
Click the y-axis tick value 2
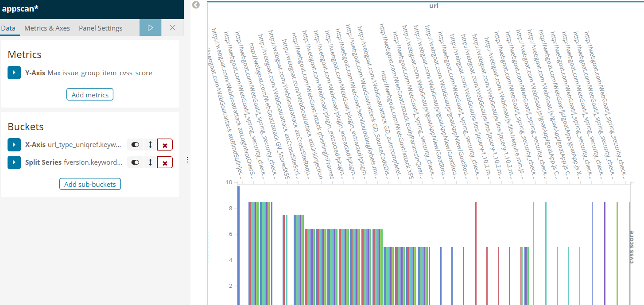click(x=230, y=286)
